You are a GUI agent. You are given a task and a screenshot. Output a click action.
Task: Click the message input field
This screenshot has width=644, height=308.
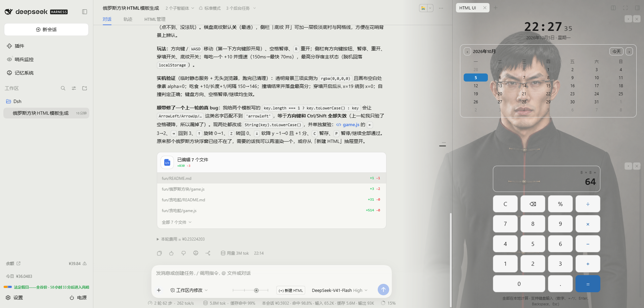coord(271,273)
